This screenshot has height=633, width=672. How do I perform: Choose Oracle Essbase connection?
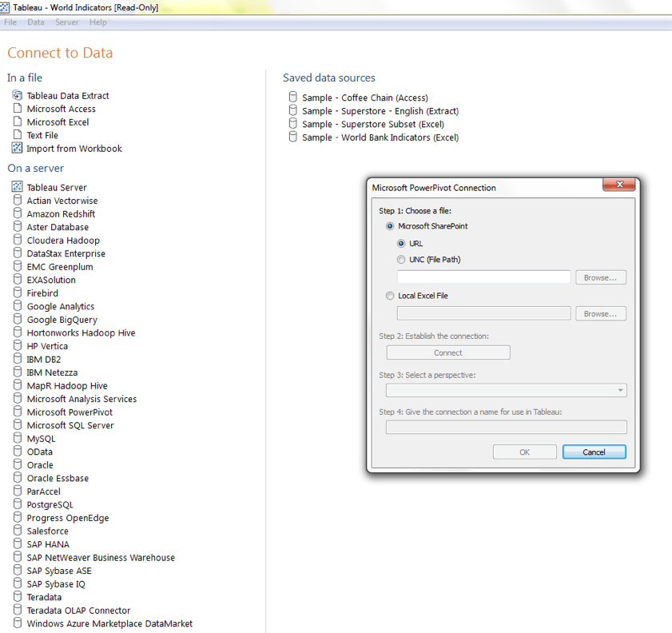point(58,478)
